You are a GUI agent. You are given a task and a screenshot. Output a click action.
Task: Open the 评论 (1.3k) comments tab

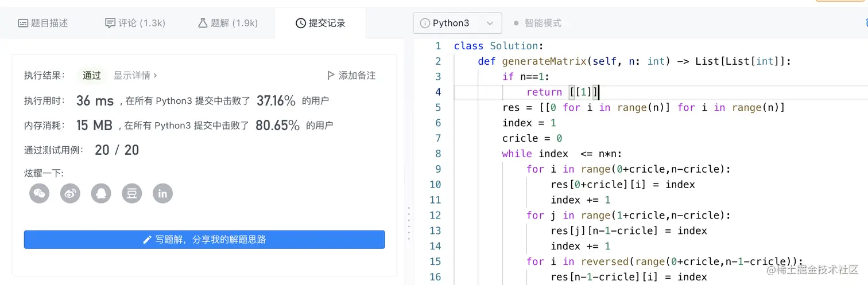click(135, 23)
